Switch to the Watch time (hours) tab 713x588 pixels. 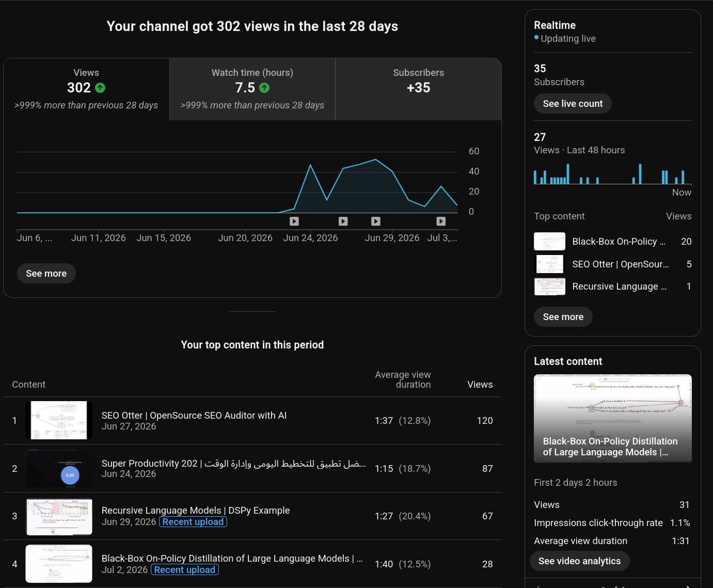252,89
